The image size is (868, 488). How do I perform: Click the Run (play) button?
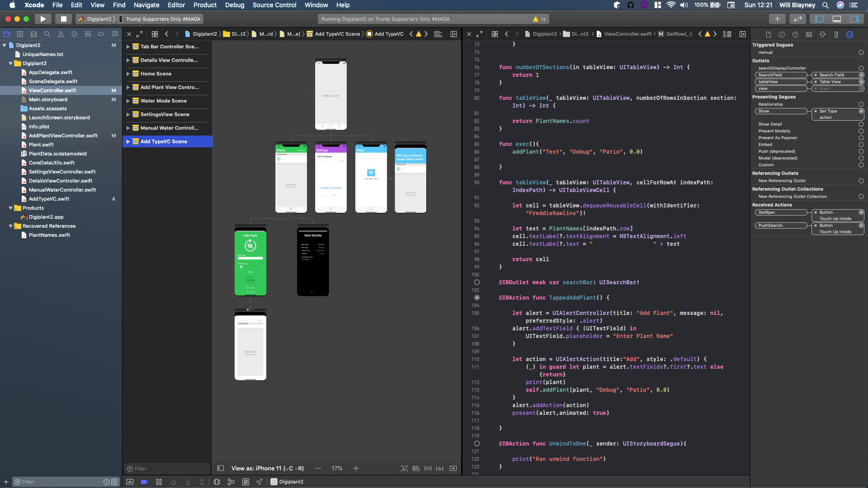click(x=42, y=19)
